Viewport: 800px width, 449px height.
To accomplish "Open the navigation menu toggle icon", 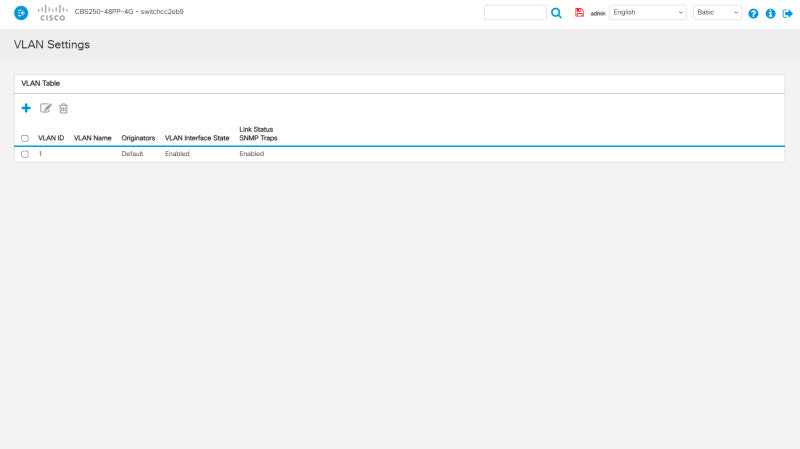I will click(21, 13).
